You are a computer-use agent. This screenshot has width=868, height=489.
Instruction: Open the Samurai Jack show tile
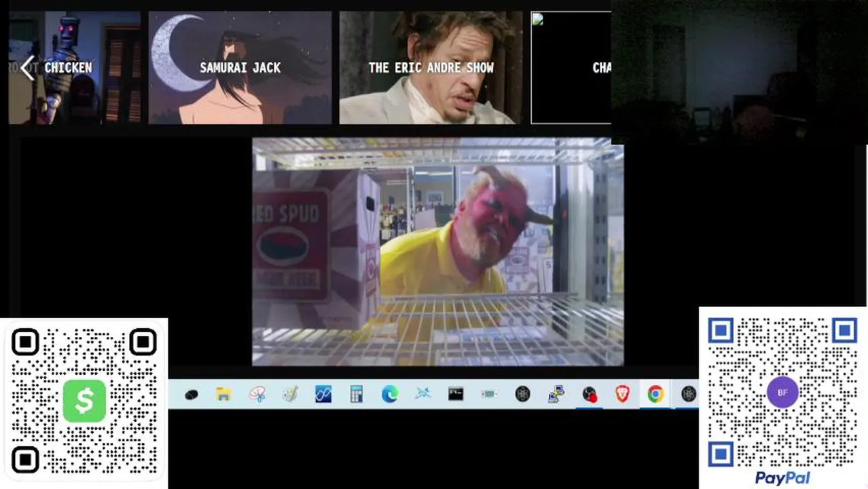click(240, 68)
